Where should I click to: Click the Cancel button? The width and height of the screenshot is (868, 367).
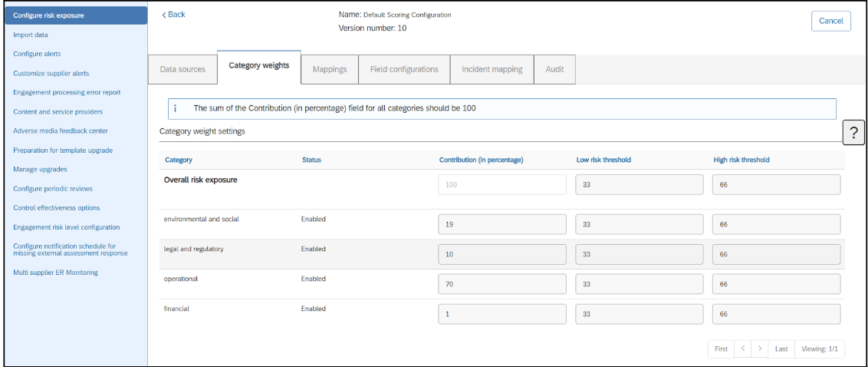click(831, 21)
